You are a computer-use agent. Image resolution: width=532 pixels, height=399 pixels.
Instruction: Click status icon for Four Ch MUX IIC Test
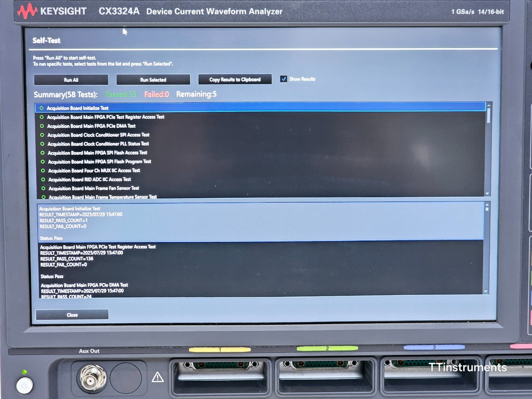coord(43,171)
